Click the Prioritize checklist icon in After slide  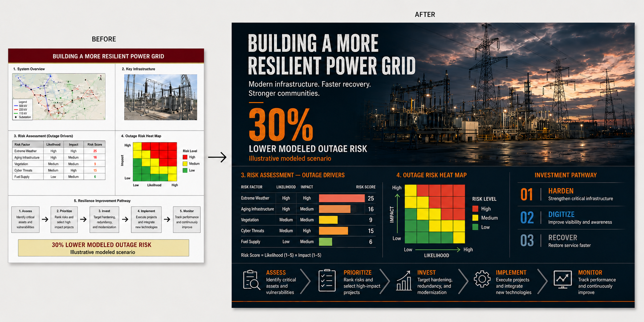pos(327,280)
